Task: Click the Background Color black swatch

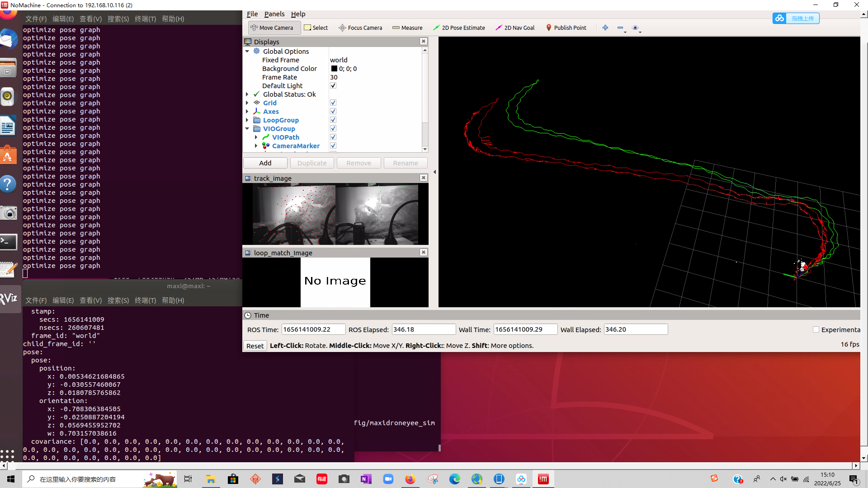Action: [x=334, y=69]
